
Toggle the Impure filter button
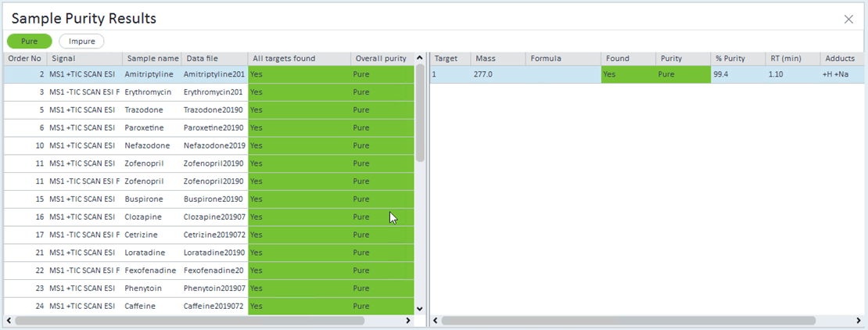point(81,41)
